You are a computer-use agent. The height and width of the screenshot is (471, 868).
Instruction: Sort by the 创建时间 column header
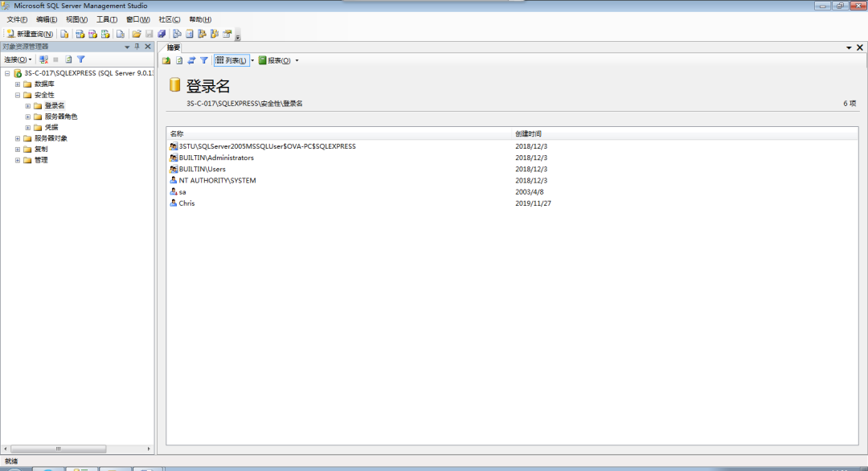(686, 134)
